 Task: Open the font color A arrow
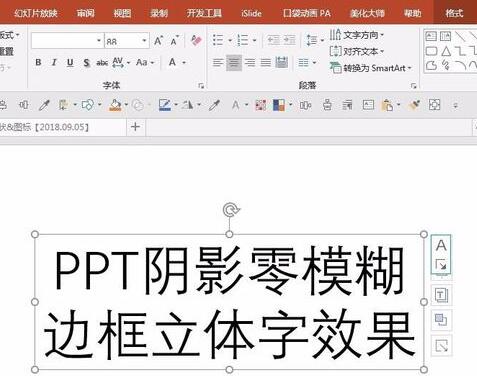point(184,62)
